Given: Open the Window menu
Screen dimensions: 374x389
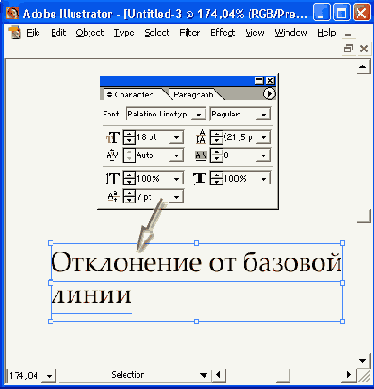Looking at the screenshot, I should click(291, 33).
